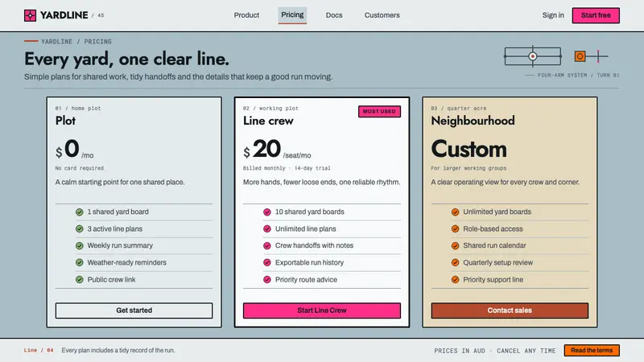Image resolution: width=644 pixels, height=362 pixels.
Task: Click the crosshair target in four-arm diagram
Action: tap(533, 56)
